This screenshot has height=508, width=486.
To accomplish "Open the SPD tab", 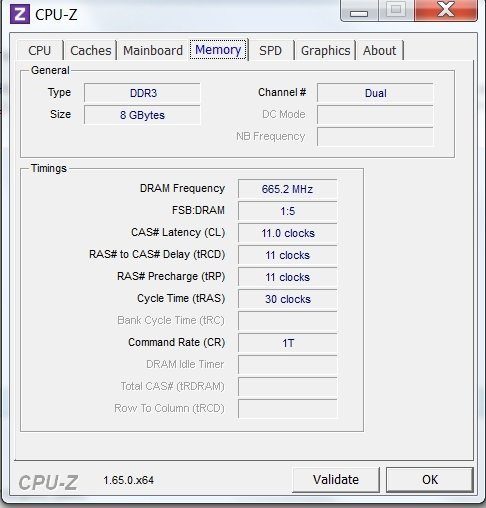I will pos(271,51).
